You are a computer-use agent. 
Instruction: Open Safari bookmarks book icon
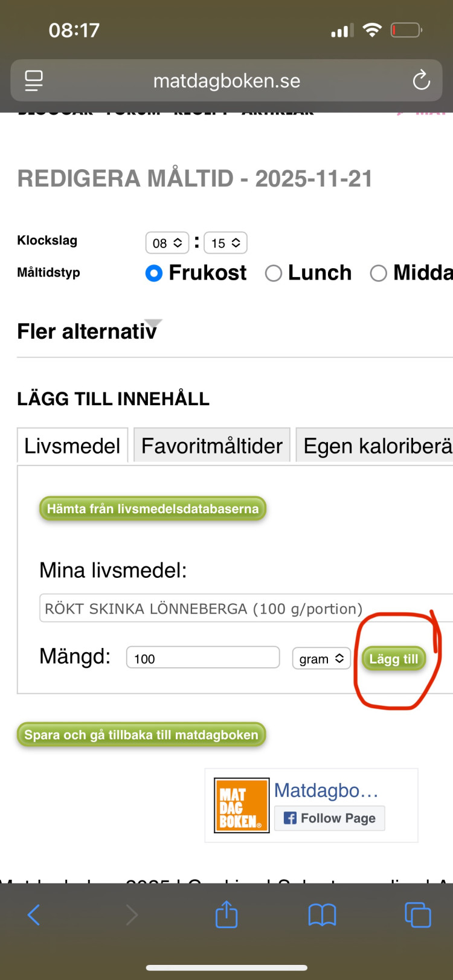click(x=322, y=915)
